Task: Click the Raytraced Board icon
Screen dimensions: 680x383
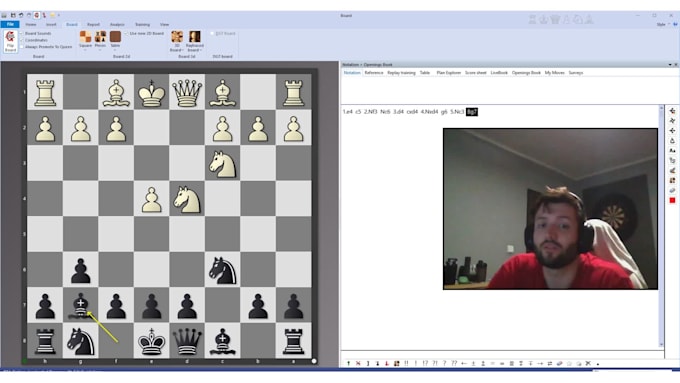Action: point(195,37)
